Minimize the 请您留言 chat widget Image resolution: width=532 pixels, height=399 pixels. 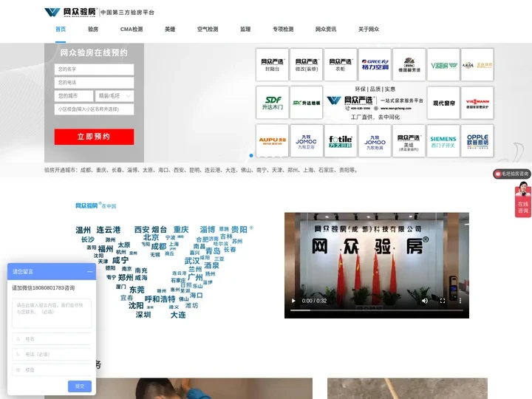(89, 272)
